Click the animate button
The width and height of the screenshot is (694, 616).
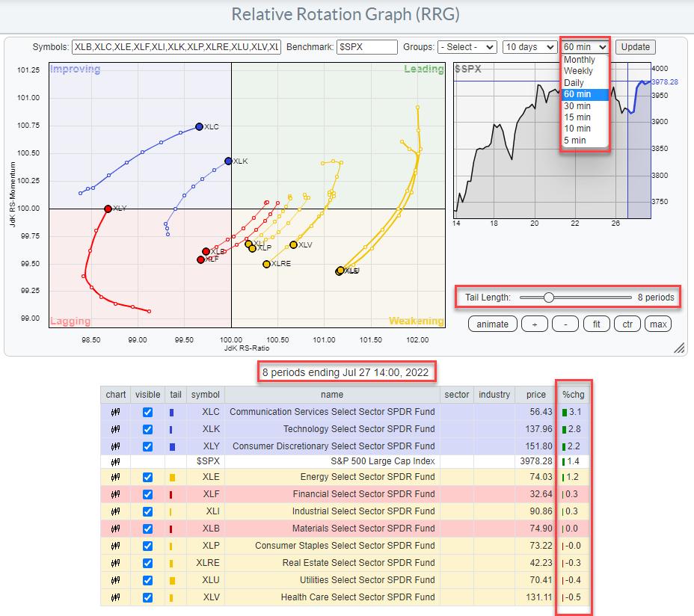tap(492, 324)
